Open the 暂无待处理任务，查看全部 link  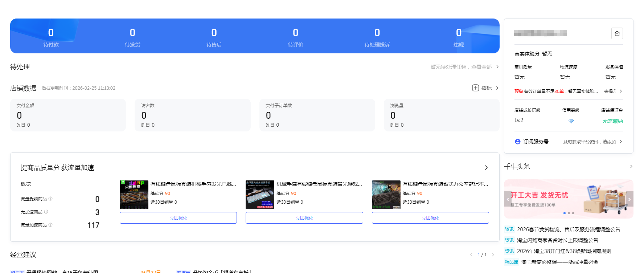pos(461,67)
